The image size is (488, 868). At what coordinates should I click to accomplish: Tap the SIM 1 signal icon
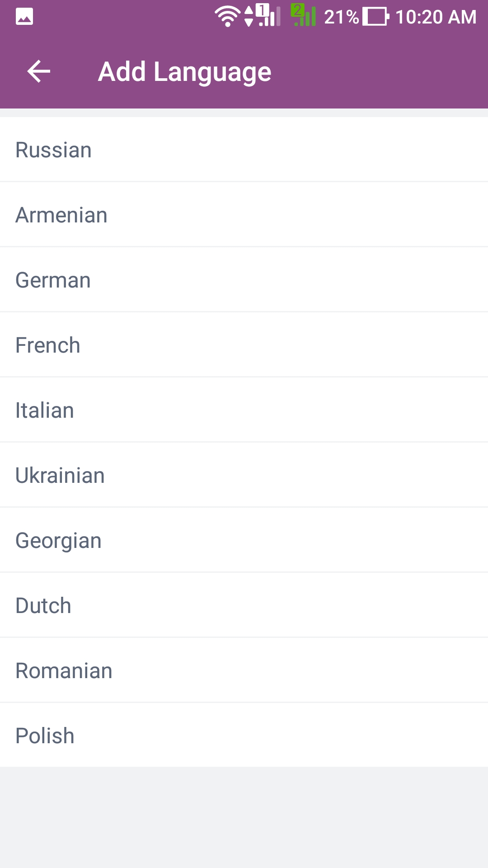pyautogui.click(x=267, y=16)
